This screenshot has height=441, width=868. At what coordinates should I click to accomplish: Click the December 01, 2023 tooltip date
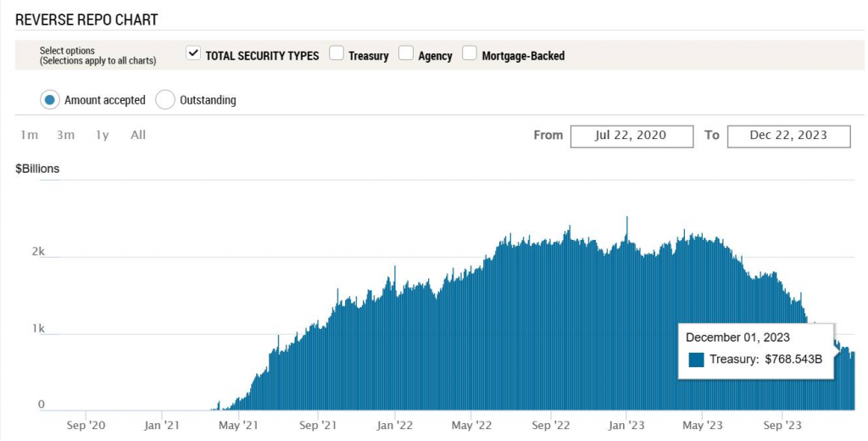737,337
